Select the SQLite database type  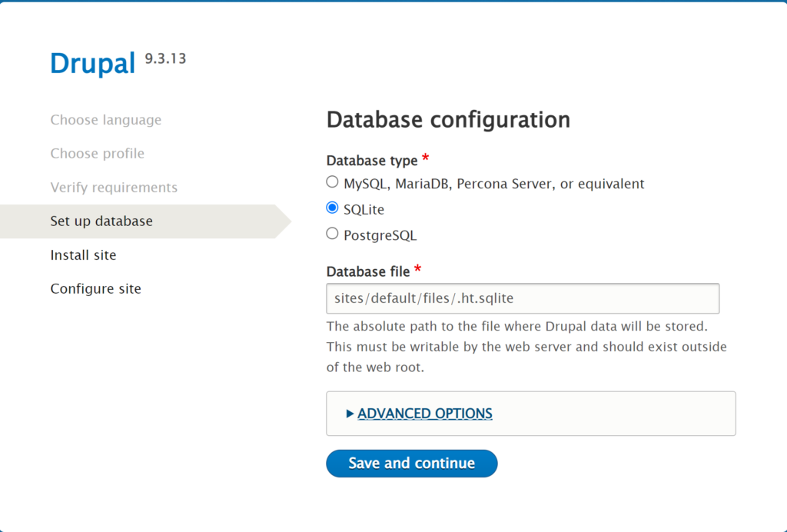332,208
